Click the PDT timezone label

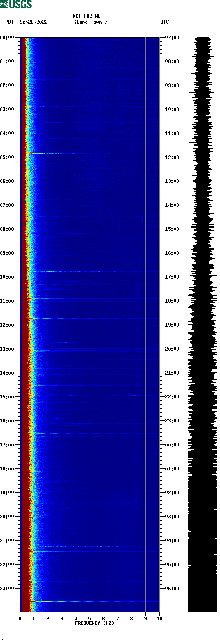point(9,22)
